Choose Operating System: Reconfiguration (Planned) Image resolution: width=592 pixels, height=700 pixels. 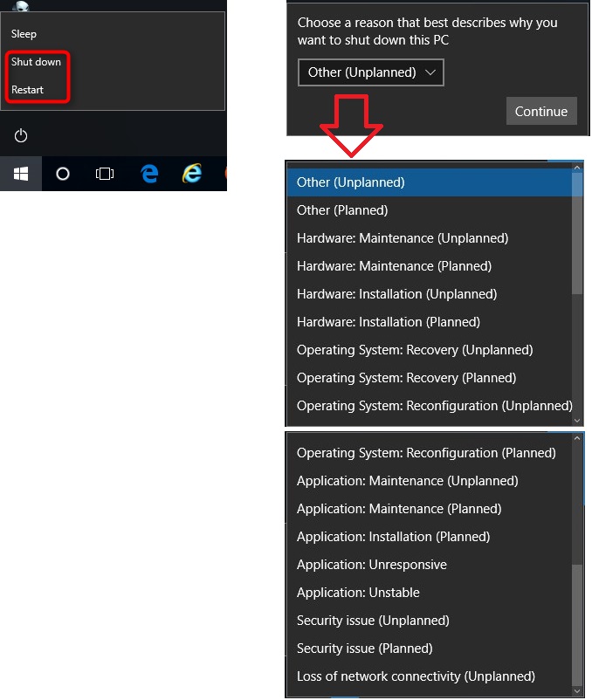tap(429, 453)
